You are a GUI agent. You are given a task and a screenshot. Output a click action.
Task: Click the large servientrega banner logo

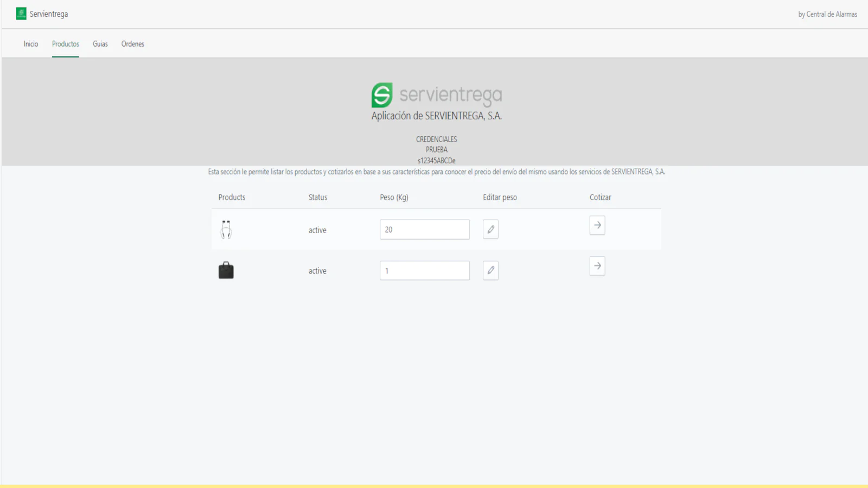[x=437, y=95]
